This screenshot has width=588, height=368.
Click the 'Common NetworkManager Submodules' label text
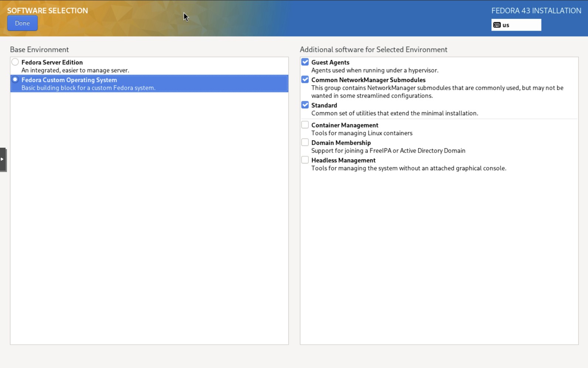pyautogui.click(x=368, y=80)
